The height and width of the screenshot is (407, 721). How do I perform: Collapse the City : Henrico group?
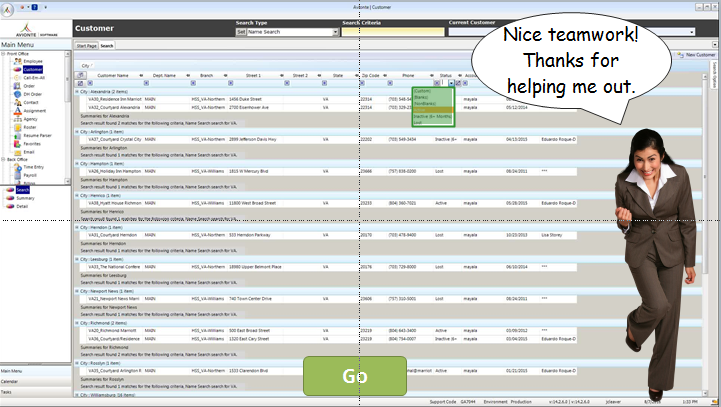(x=77, y=195)
